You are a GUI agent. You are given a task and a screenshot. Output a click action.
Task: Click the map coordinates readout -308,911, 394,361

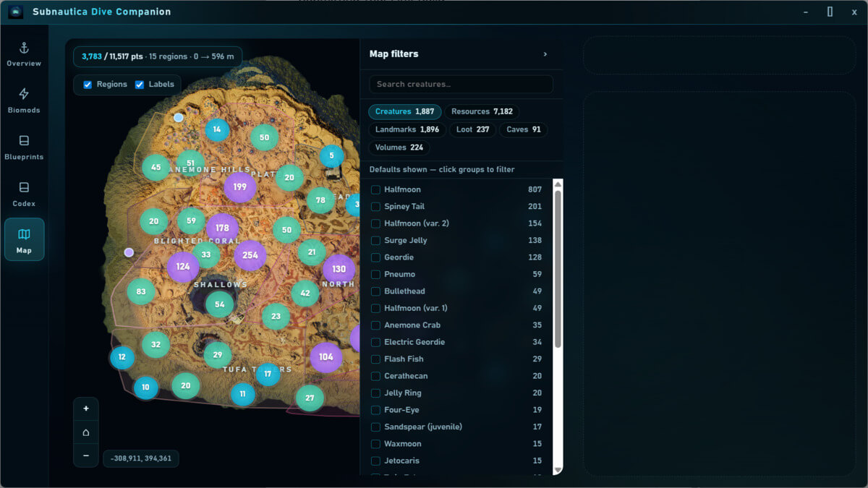tap(141, 458)
